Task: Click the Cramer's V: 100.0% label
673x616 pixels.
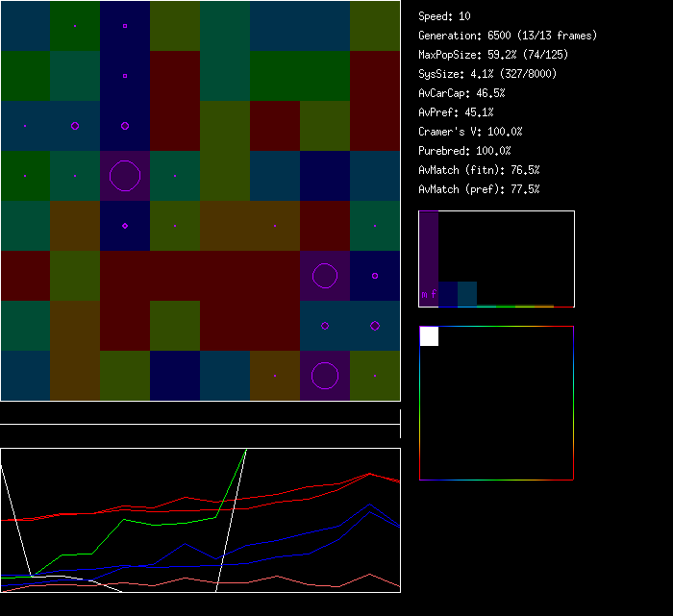Action: tap(470, 132)
